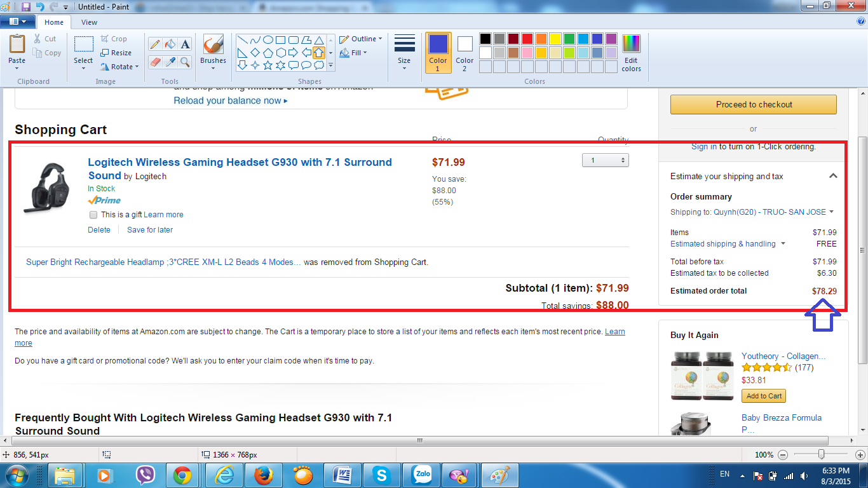Zoom in with the plus button
The height and width of the screenshot is (488, 868).
click(860, 455)
